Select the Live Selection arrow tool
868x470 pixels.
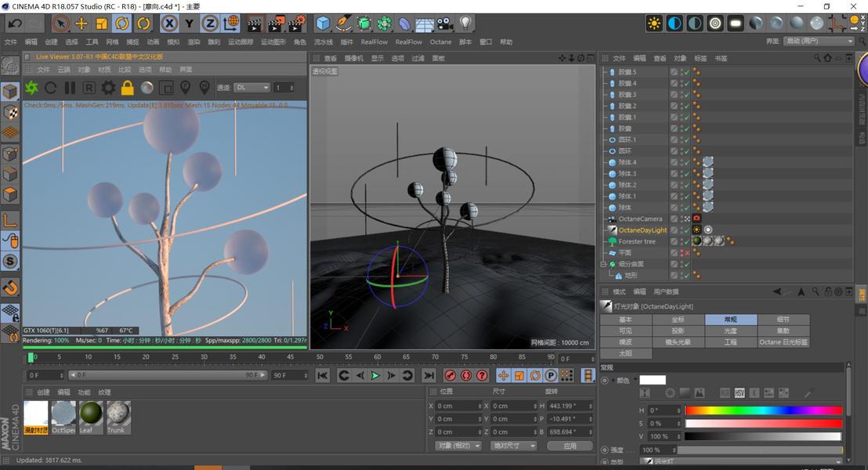point(60,23)
